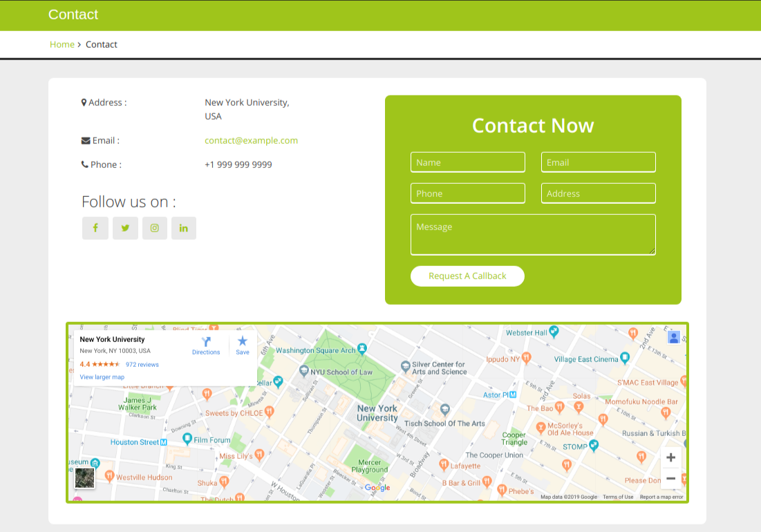
Task: Select Houston Street subway marker
Action: [x=164, y=442]
